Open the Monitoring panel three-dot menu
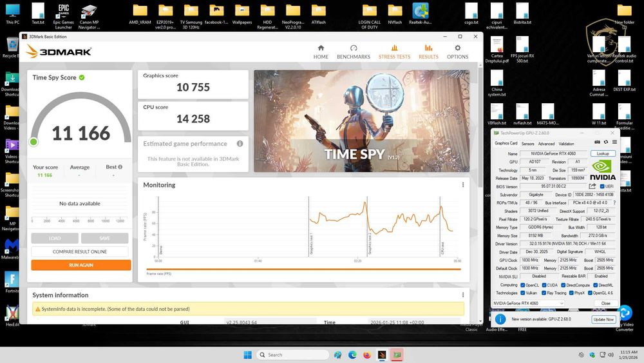Image resolution: width=644 pixels, height=363 pixels. [x=463, y=185]
